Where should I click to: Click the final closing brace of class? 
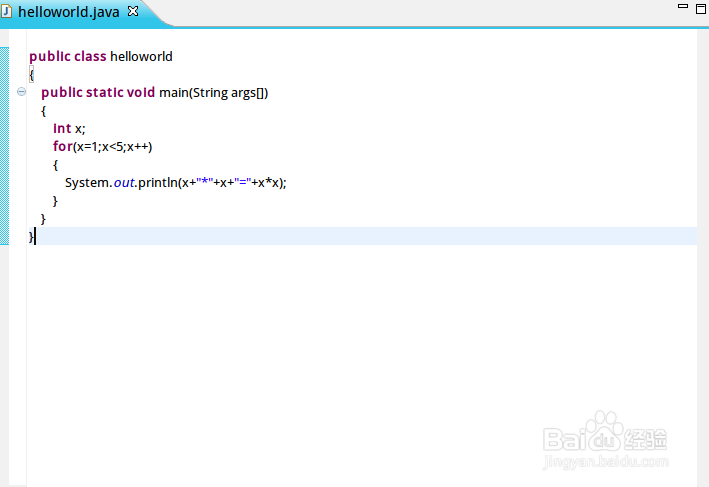click(31, 236)
